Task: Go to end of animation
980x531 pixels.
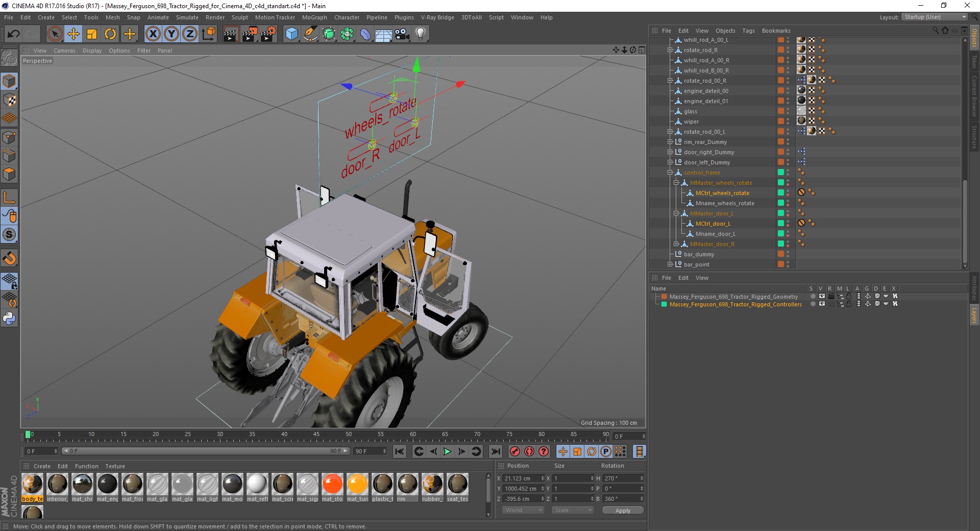Action: pos(495,451)
